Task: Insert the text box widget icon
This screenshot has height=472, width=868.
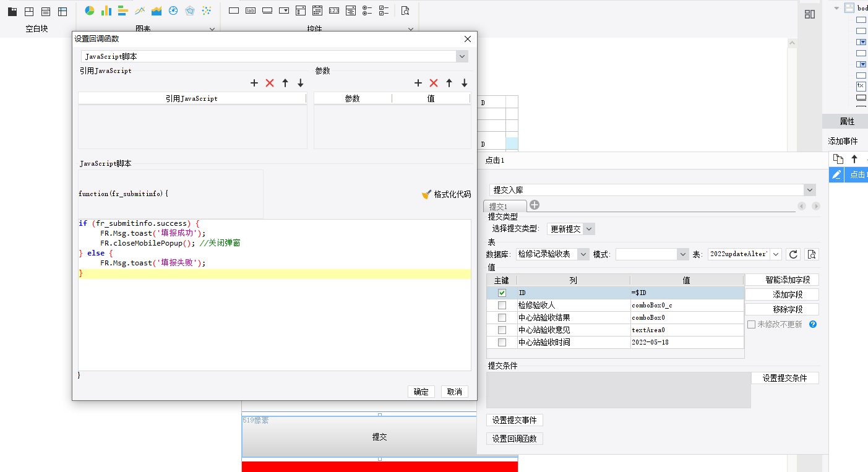Action: 234,11
